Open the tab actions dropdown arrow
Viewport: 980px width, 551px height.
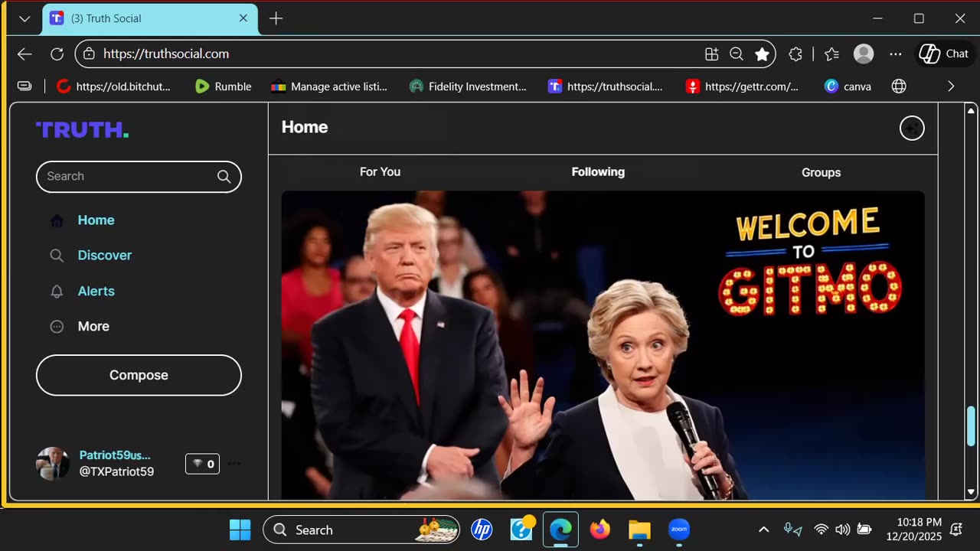click(x=24, y=18)
